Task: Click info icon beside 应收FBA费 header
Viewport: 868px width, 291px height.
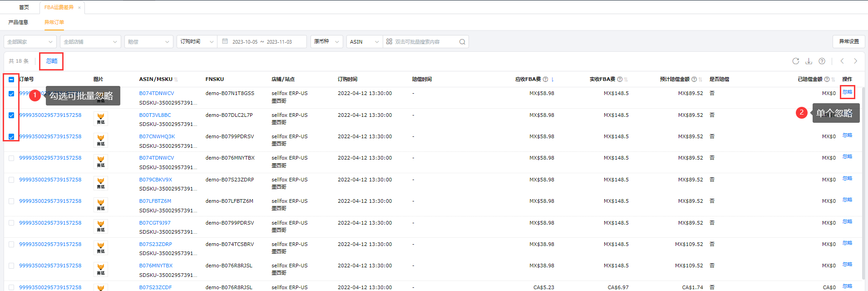Action: pos(546,79)
